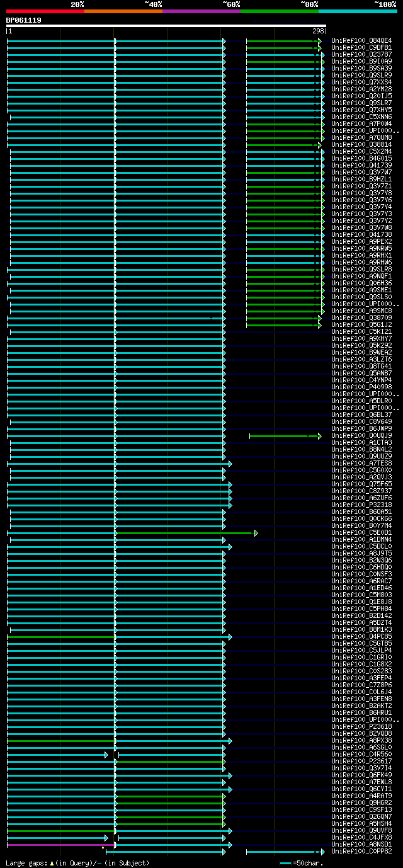Screen dimensions: 403x868
Task: Select the UniRef100_Q6CYI1 label
Action: point(361,789)
